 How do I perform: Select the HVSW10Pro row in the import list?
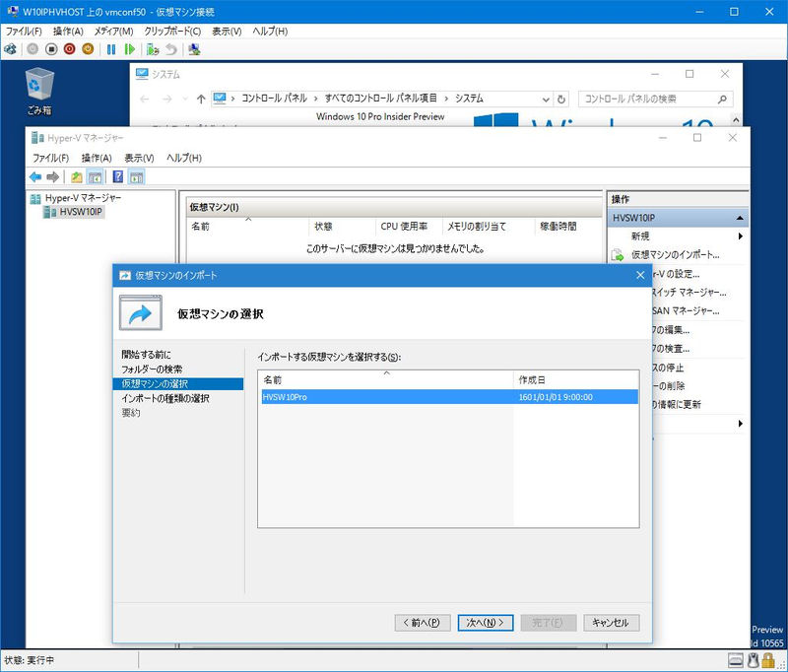tap(450, 397)
